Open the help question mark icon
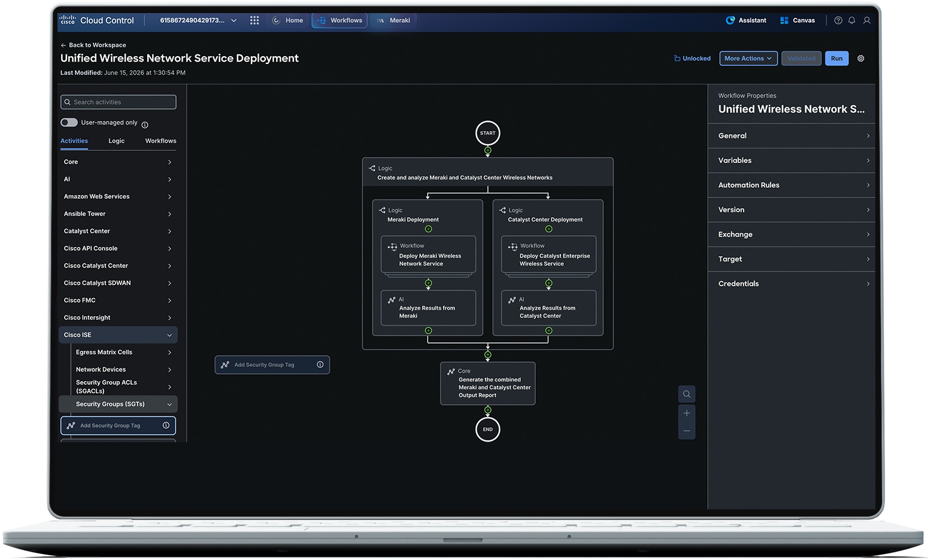Screen dimensions: 928x560 [x=838, y=20]
